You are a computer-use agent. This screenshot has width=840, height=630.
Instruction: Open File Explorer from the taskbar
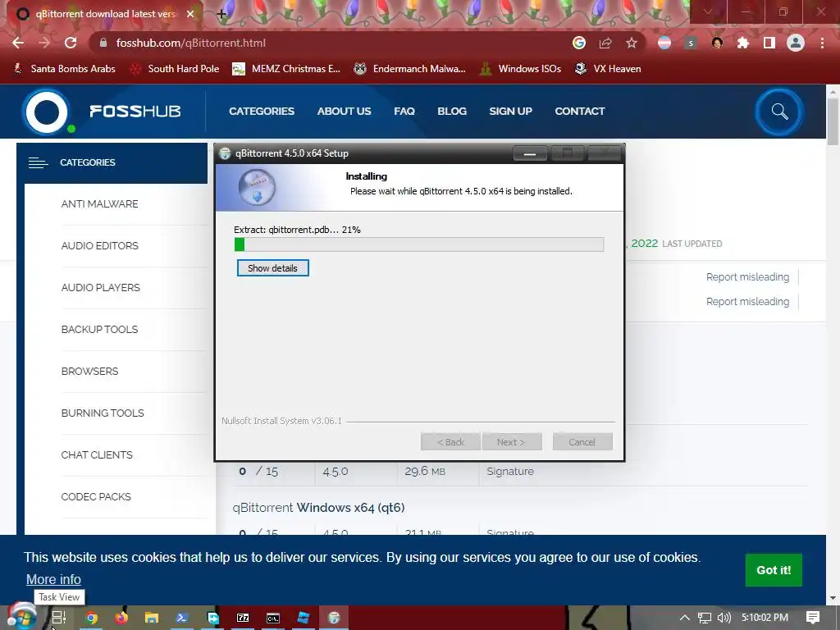pyautogui.click(x=152, y=618)
